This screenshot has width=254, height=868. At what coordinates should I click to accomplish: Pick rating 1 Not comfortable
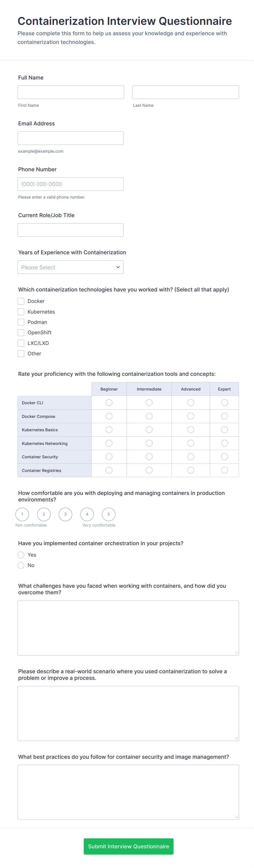[x=22, y=514]
